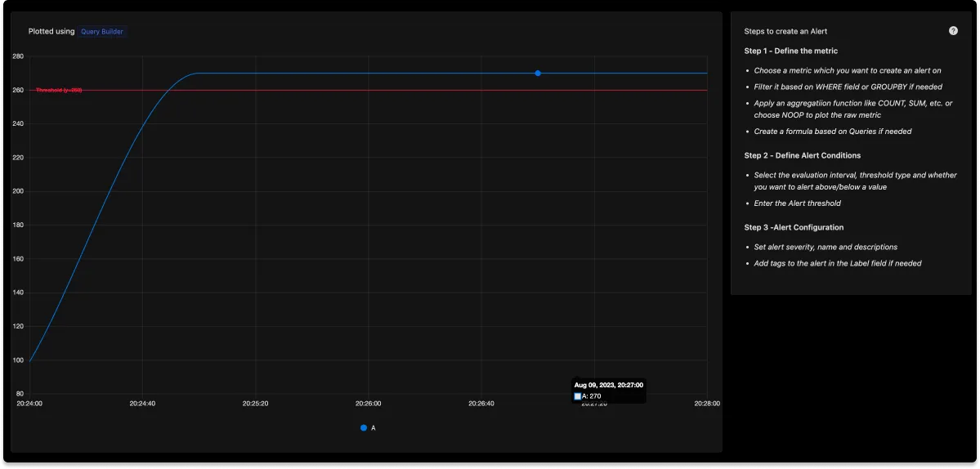Click "Add tags to the alert" bullet text
Screen dimensions: 980x469
(x=838, y=264)
